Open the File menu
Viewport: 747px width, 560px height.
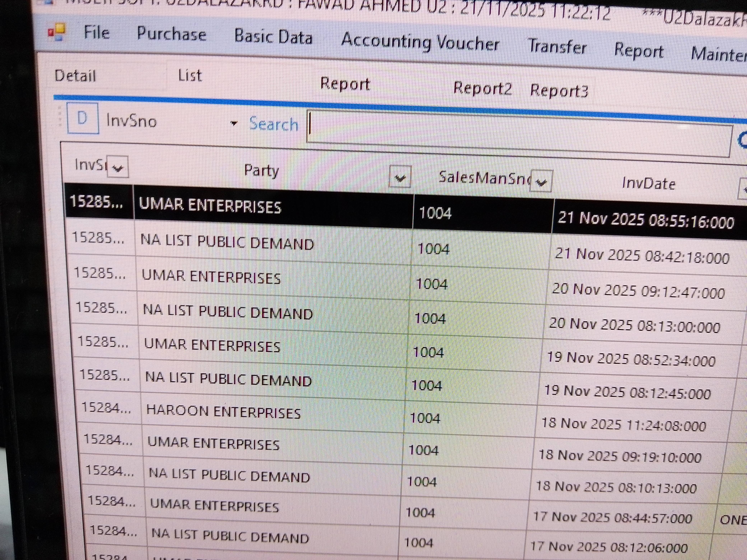point(96,33)
